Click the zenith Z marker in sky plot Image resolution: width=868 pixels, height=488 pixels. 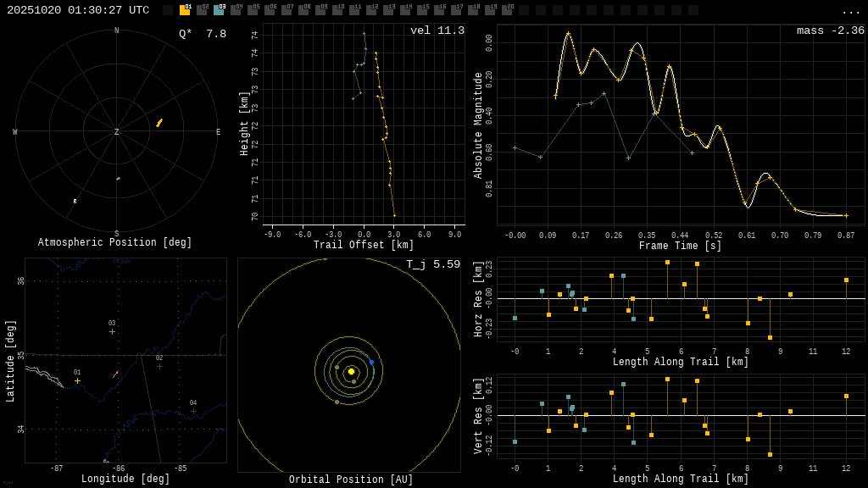pos(117,132)
